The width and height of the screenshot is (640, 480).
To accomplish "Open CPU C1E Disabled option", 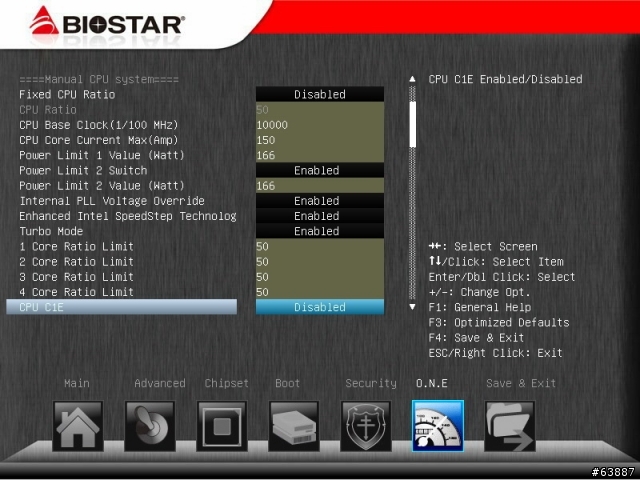I will tap(320, 307).
